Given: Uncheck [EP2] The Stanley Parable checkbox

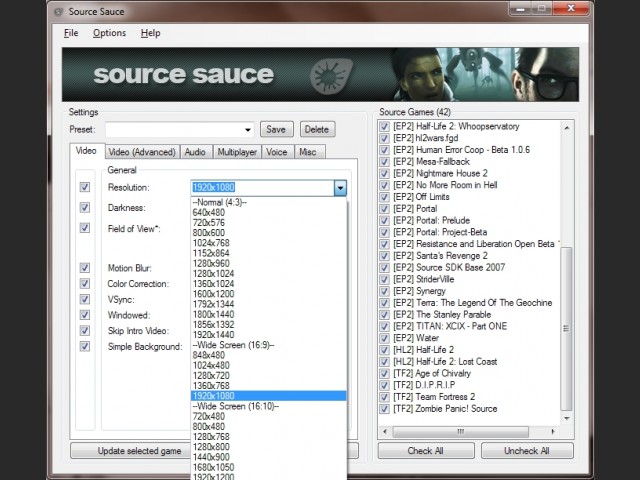Looking at the screenshot, I should point(384,315).
